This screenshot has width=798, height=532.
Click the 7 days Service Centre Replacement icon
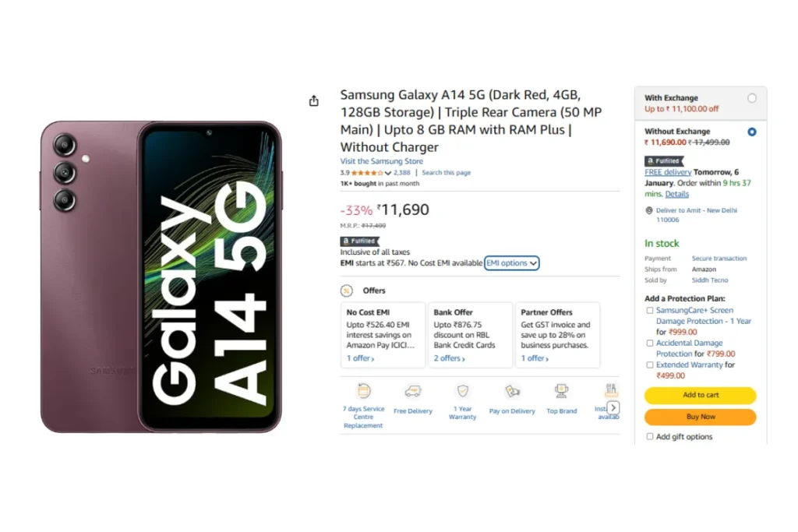(x=363, y=390)
